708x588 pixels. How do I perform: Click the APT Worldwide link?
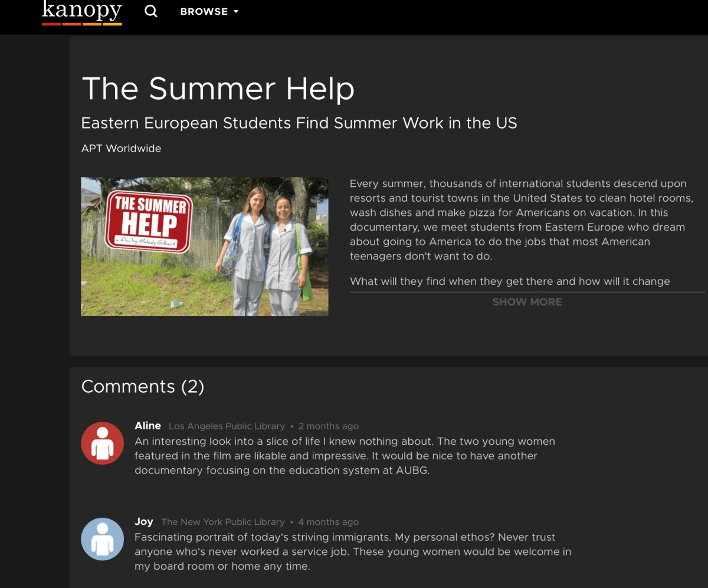[121, 148]
